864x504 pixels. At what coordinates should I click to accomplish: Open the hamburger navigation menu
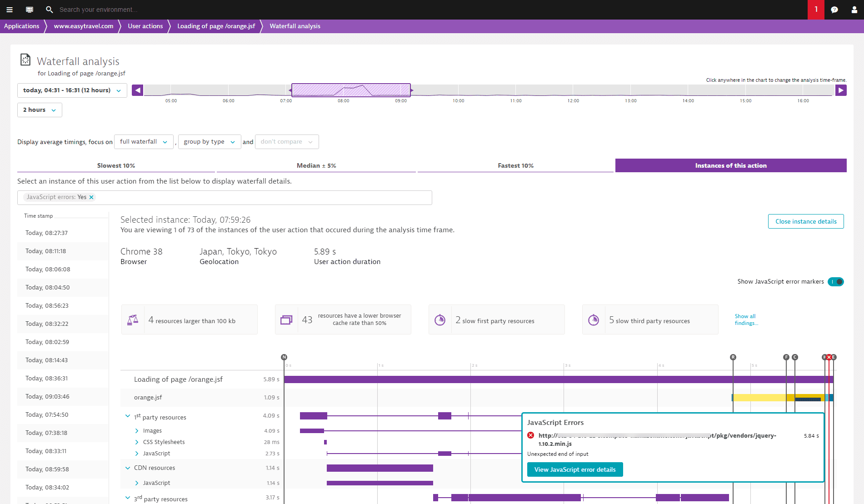tap(9, 10)
